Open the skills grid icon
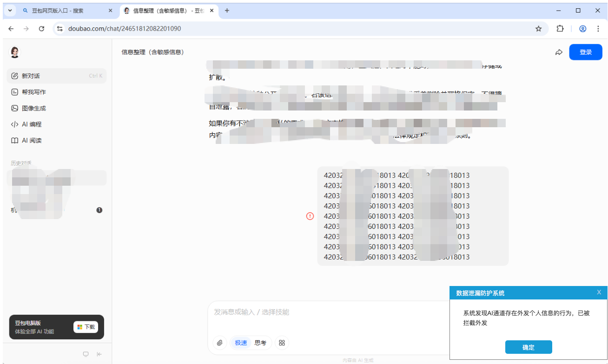This screenshot has width=608, height=364. tap(282, 343)
